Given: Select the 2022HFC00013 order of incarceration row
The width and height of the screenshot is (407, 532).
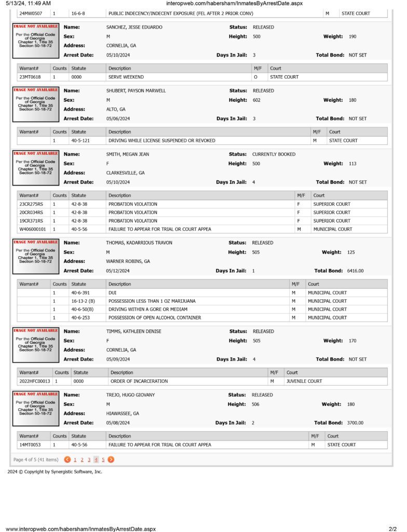Looking at the screenshot, I should (202, 381).
